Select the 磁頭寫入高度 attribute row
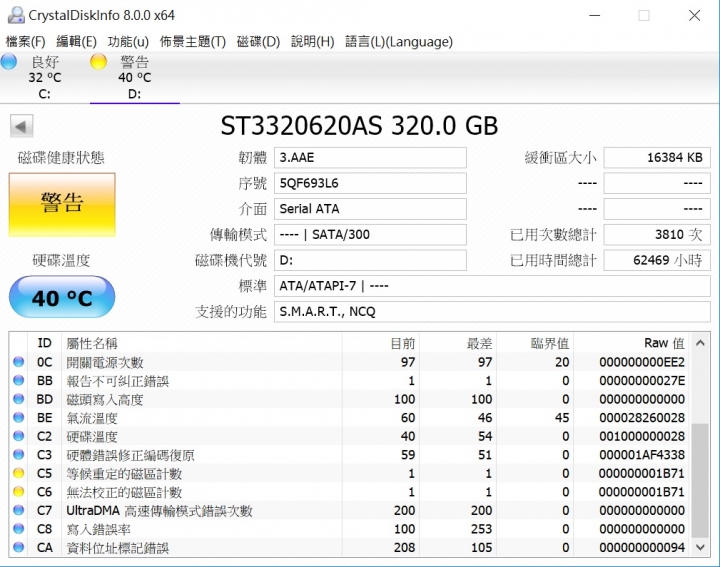720x567 pixels. coord(349,399)
